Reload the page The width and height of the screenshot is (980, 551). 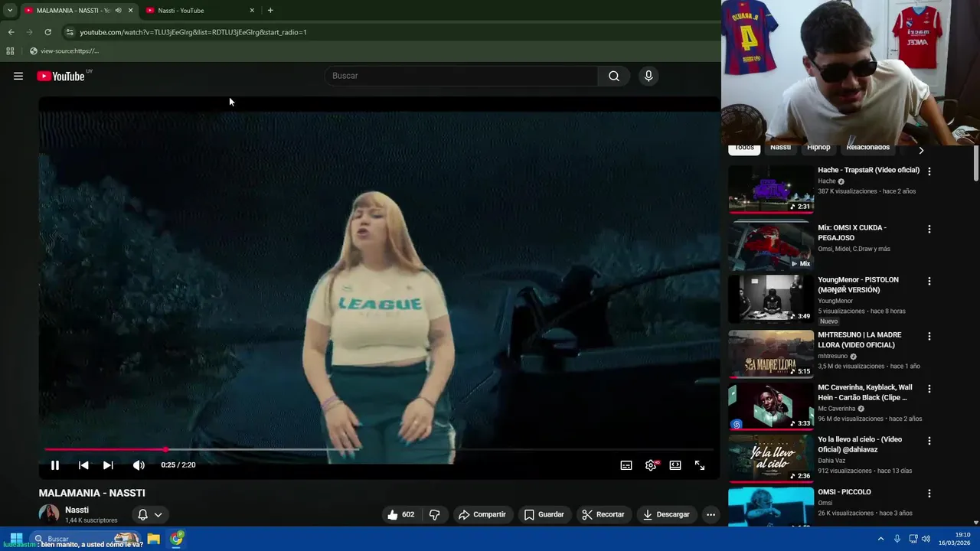tap(47, 32)
